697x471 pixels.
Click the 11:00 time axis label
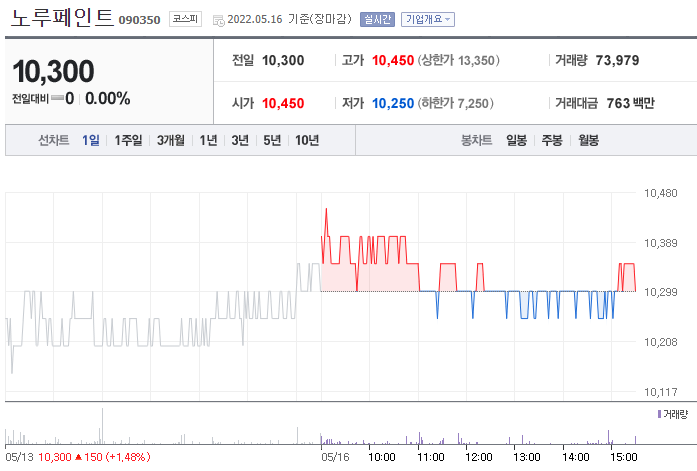431,457
